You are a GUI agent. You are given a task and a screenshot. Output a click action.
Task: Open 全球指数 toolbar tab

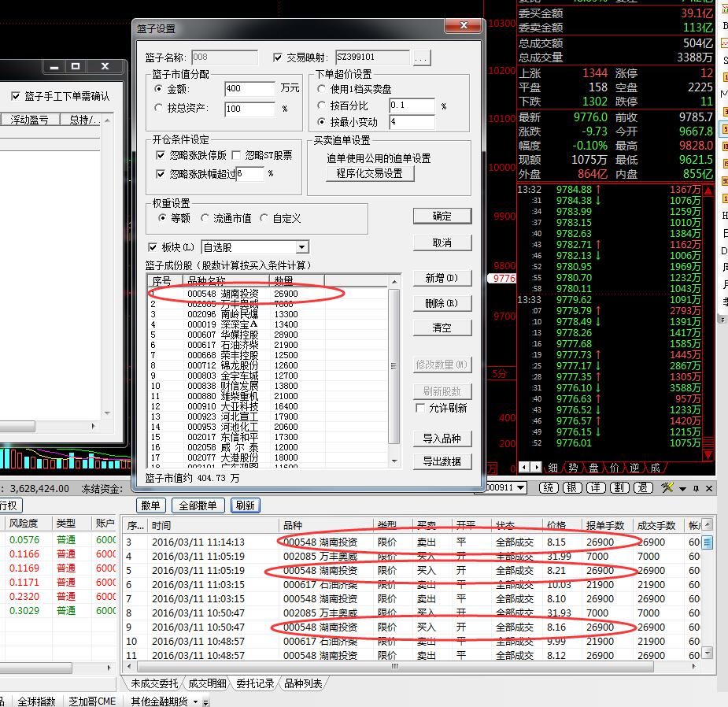coord(36,701)
